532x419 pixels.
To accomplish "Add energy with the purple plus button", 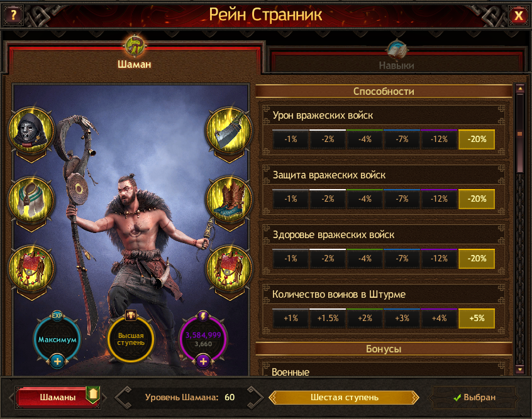I will tap(203, 361).
